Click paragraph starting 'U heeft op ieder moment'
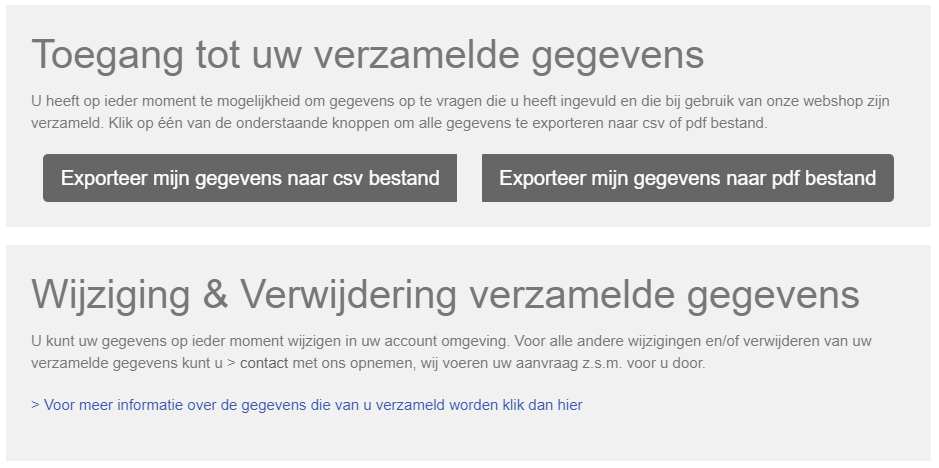 click(x=460, y=112)
